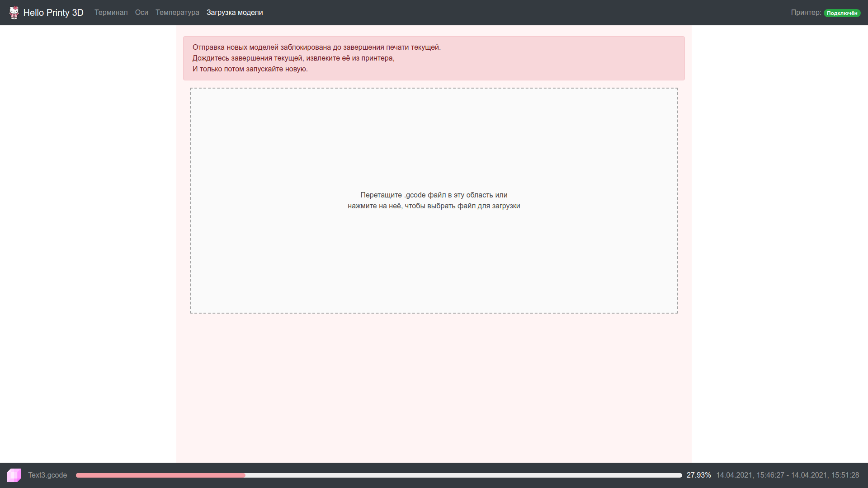Image resolution: width=868 pixels, height=488 pixels.
Task: Open the Hello Printy 3D home link
Action: pos(53,13)
